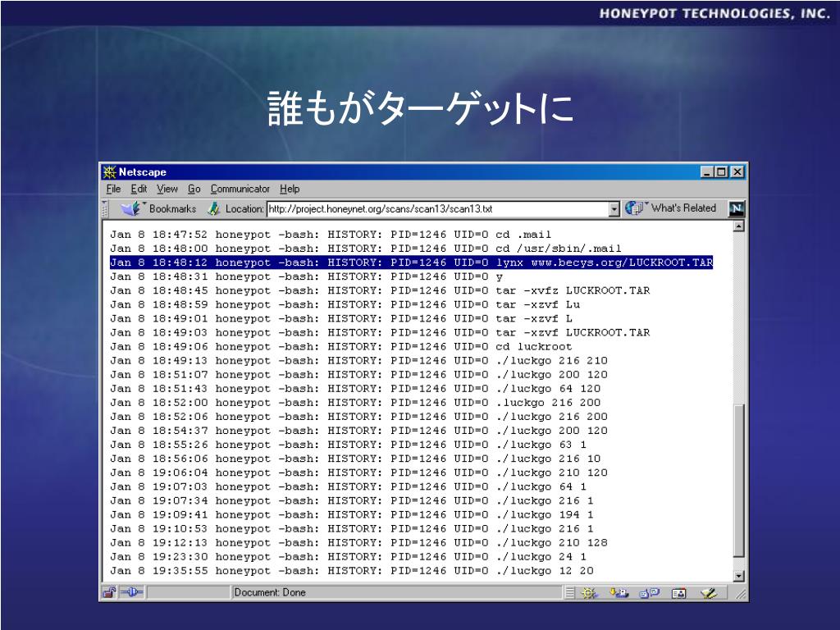Open the Communicator menu

(240, 189)
